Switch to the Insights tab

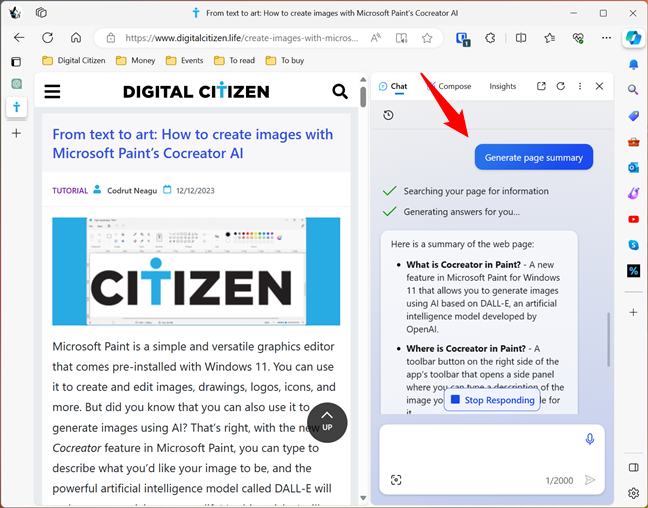click(x=503, y=86)
